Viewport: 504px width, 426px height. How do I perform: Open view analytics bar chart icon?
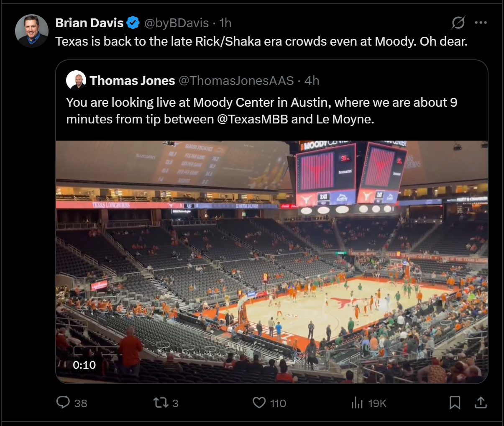coord(357,403)
